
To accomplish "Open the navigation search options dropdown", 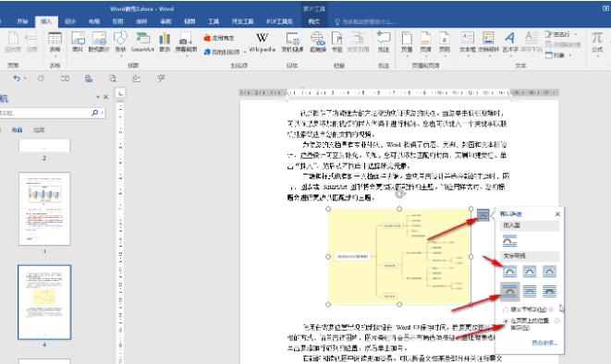I will click(102, 113).
